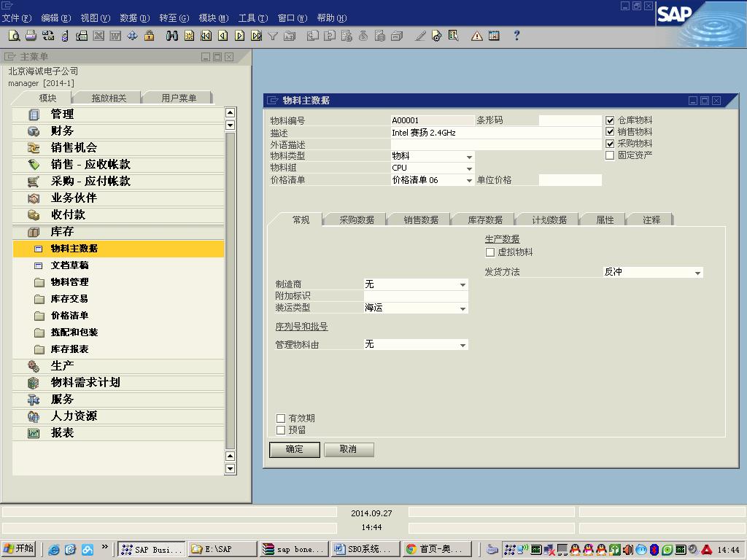Expand the 发货方法 dropdown

tap(697, 273)
